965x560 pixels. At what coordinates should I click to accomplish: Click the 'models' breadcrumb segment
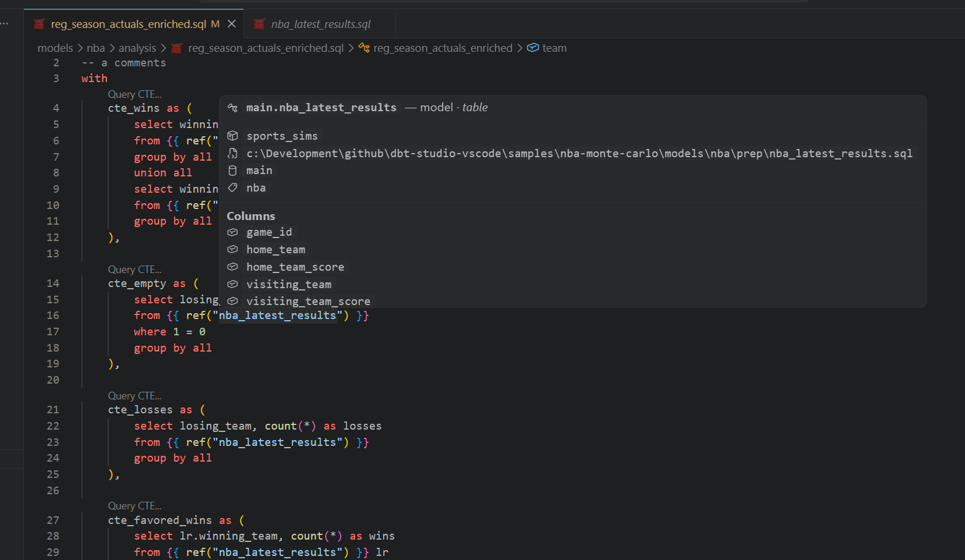(x=55, y=48)
